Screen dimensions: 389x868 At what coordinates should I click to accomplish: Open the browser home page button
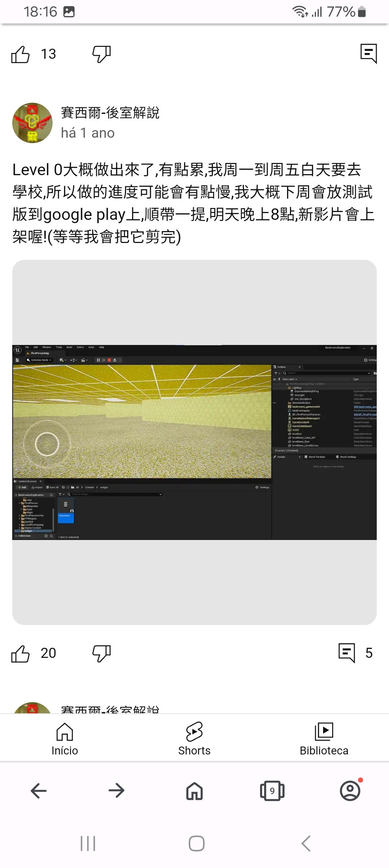[194, 791]
